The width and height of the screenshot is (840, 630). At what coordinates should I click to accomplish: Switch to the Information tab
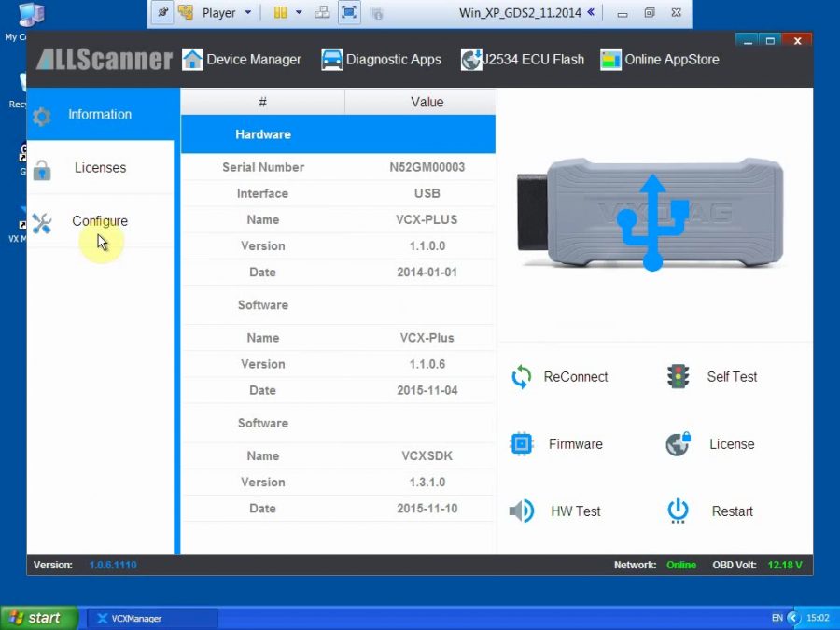click(99, 114)
